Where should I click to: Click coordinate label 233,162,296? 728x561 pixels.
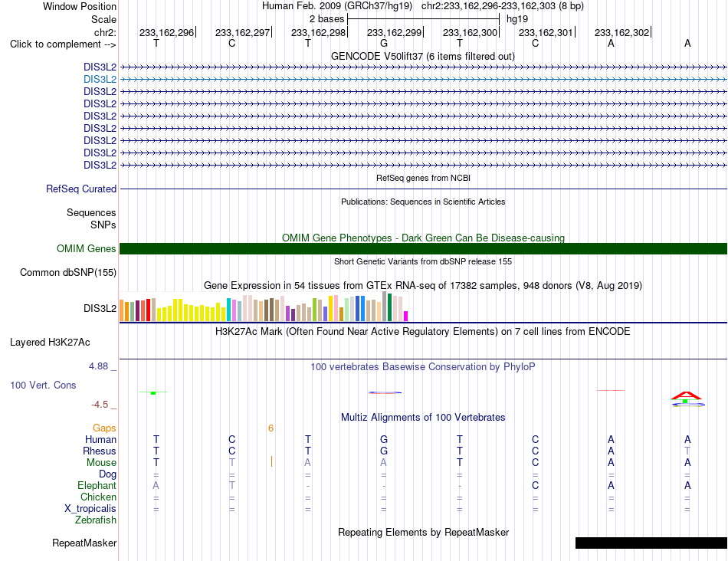[x=167, y=32]
